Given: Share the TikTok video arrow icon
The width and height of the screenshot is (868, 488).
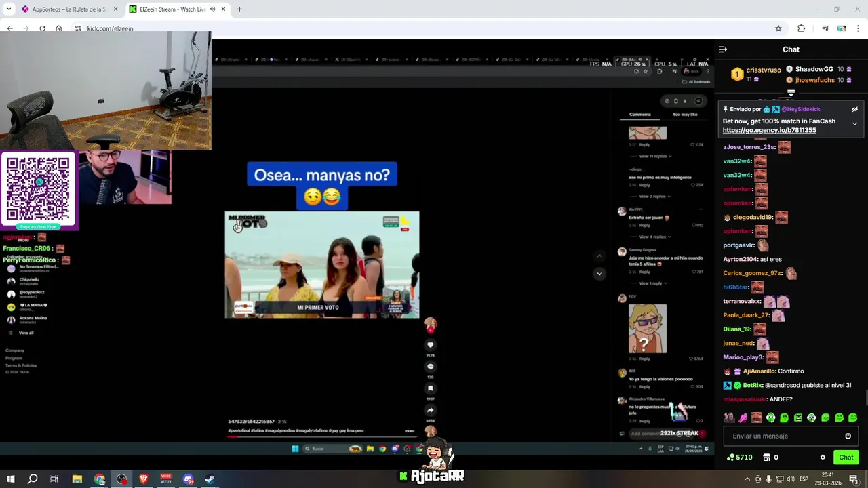Looking at the screenshot, I should [x=430, y=410].
